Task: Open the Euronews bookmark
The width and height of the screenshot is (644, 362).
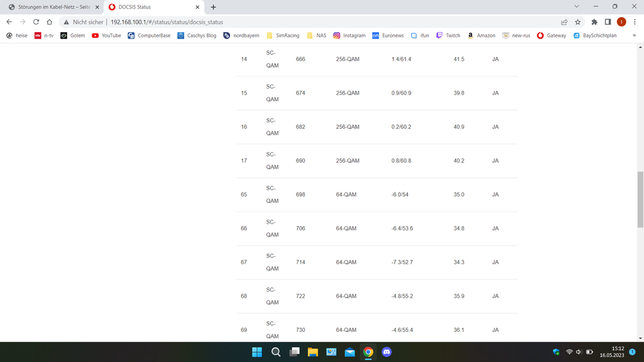Action: click(388, 35)
